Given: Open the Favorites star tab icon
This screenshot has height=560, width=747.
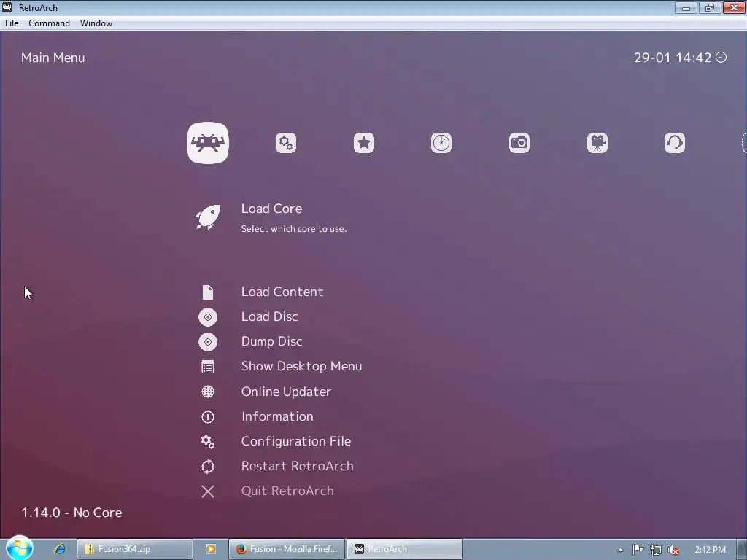Looking at the screenshot, I should click(x=364, y=143).
